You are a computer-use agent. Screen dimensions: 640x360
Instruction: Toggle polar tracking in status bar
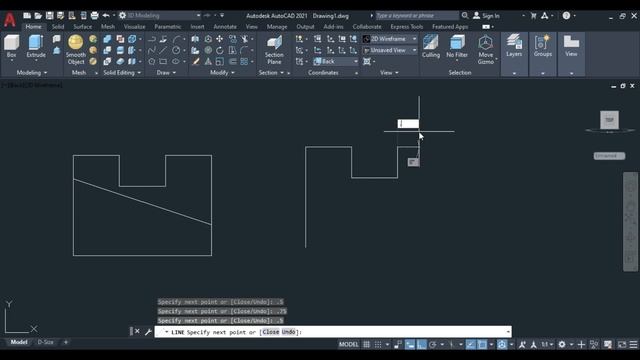pos(433,344)
